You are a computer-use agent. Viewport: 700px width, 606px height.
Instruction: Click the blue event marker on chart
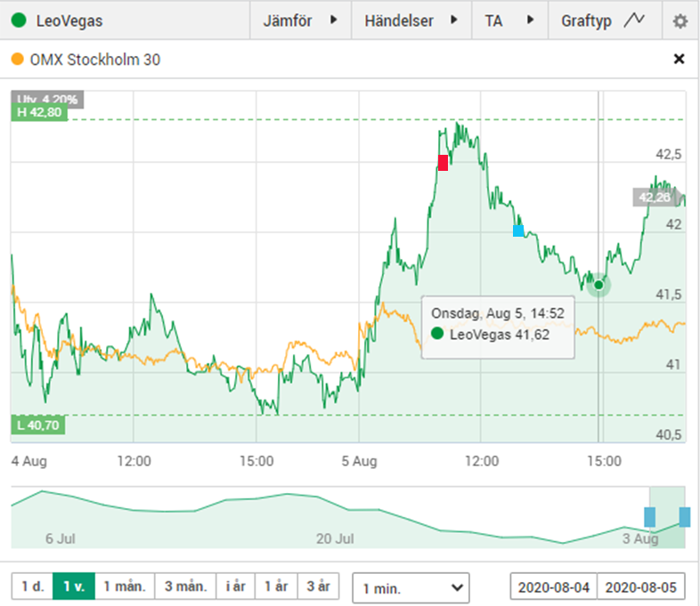click(518, 230)
